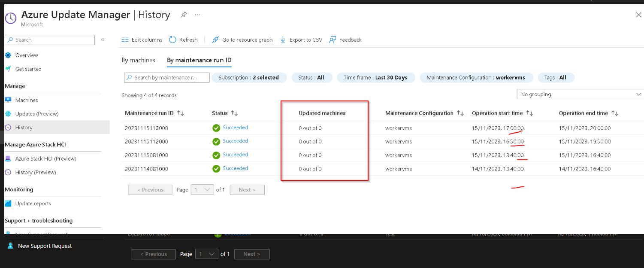The height and width of the screenshot is (268, 644).
Task: Select run ID 20231115113000 cell
Action: [x=147, y=128]
